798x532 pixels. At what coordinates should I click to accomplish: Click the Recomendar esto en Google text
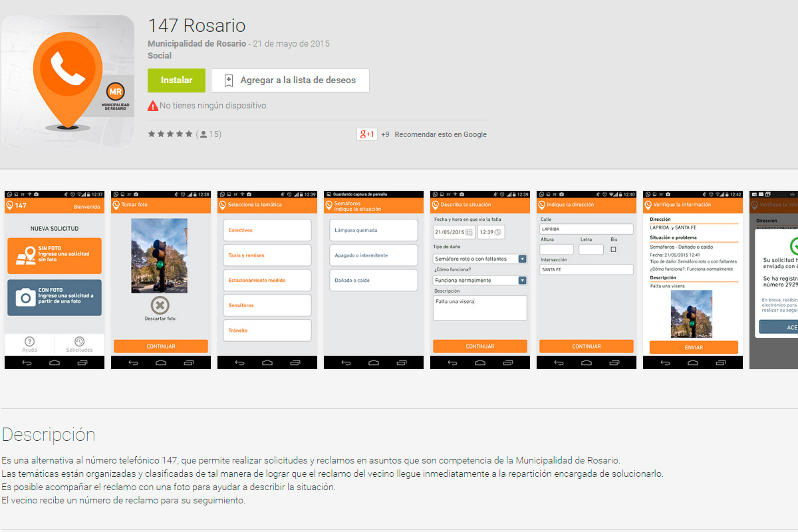click(440, 134)
